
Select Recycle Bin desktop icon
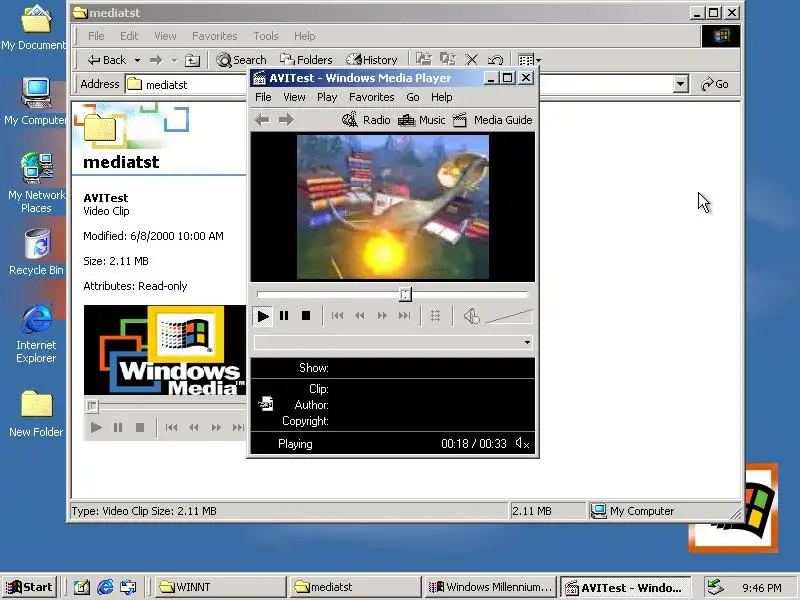coord(36,252)
